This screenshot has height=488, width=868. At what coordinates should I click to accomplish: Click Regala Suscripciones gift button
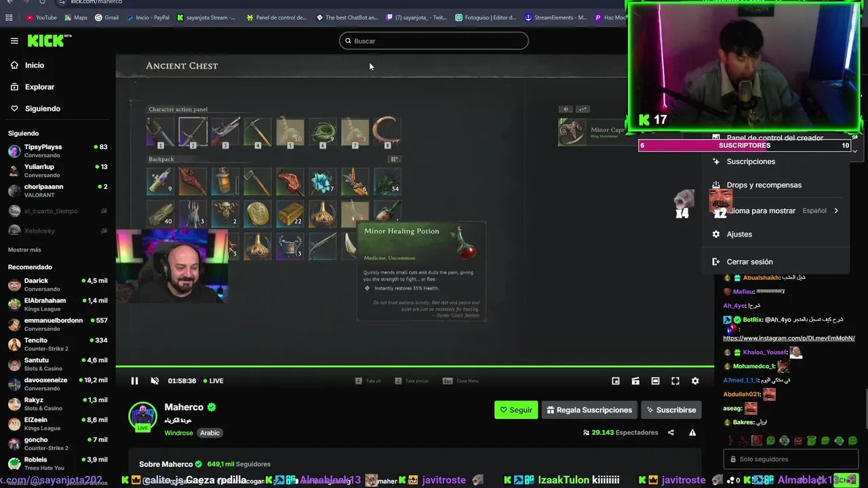coord(590,410)
